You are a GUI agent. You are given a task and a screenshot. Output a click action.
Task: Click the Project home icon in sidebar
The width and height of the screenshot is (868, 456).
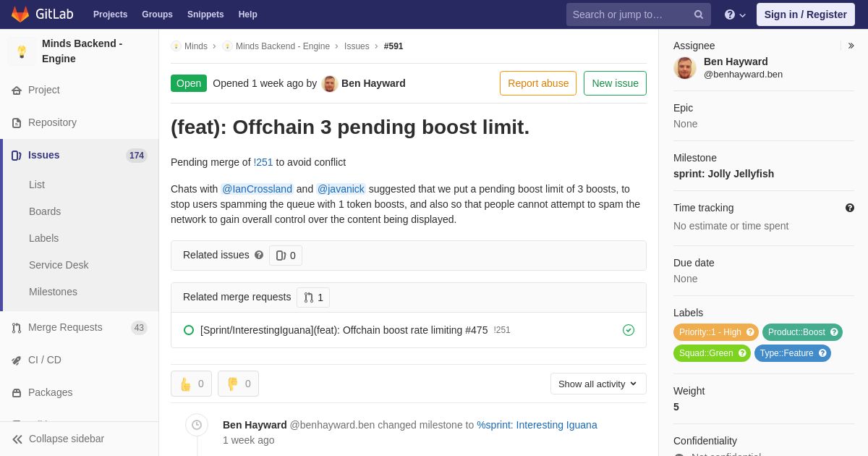pyautogui.click(x=17, y=90)
